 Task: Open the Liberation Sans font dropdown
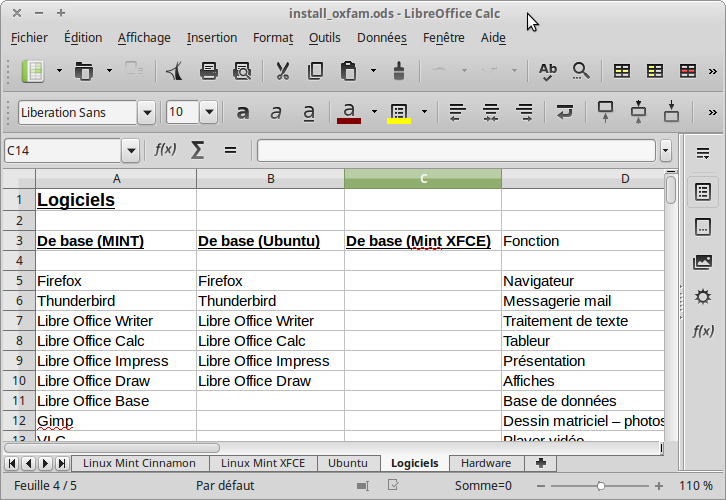click(x=147, y=112)
